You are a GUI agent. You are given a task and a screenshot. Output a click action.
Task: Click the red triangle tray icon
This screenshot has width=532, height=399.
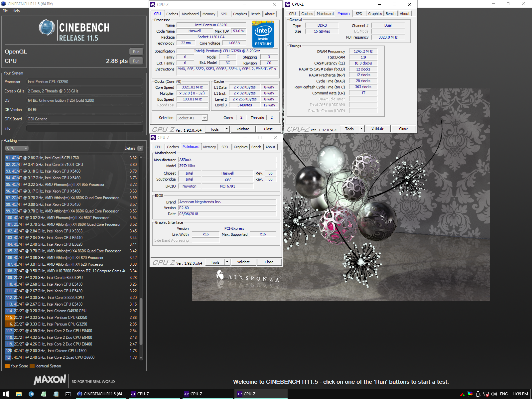click(462, 394)
